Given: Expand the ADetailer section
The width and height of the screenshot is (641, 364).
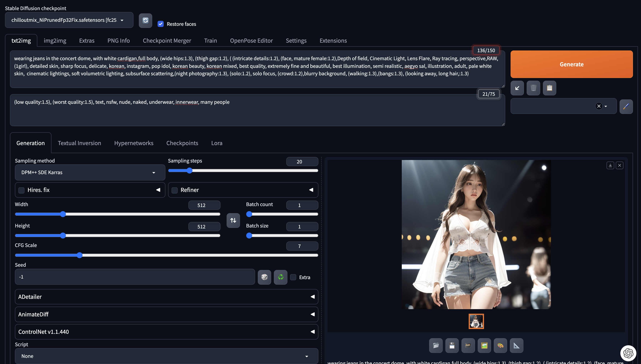Looking at the screenshot, I should pyautogui.click(x=166, y=297).
